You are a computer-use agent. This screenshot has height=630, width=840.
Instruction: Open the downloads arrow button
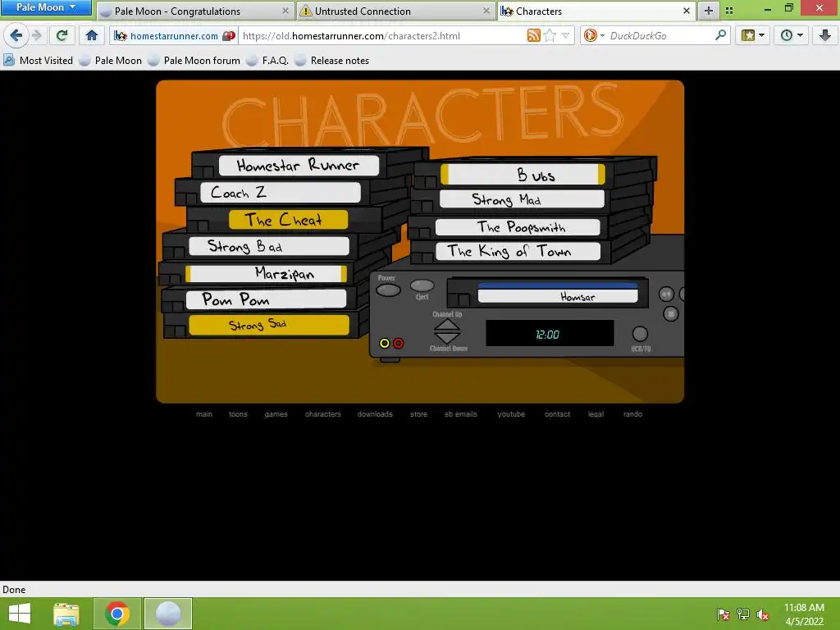point(825,36)
